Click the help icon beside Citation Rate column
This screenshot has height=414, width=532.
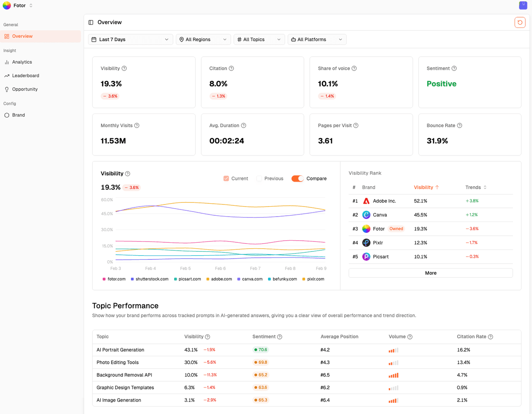[x=490, y=337]
